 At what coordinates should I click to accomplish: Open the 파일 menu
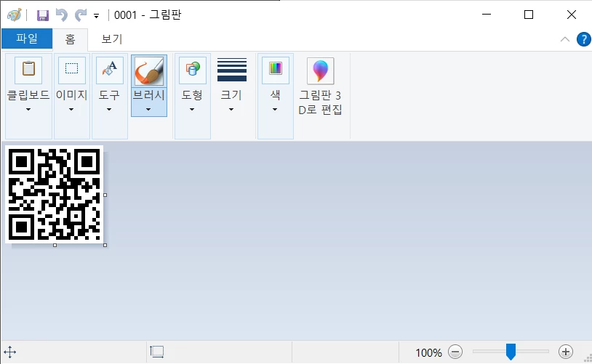[x=27, y=39]
